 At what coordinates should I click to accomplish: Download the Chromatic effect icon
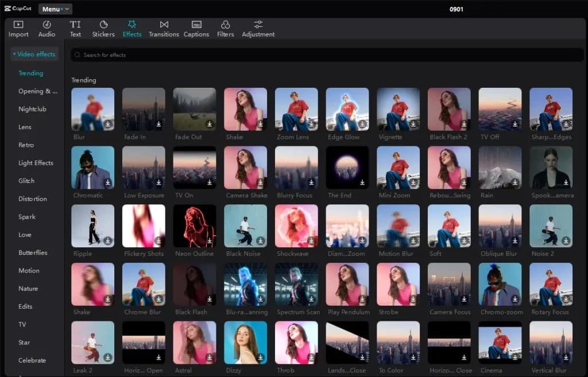pos(108,182)
